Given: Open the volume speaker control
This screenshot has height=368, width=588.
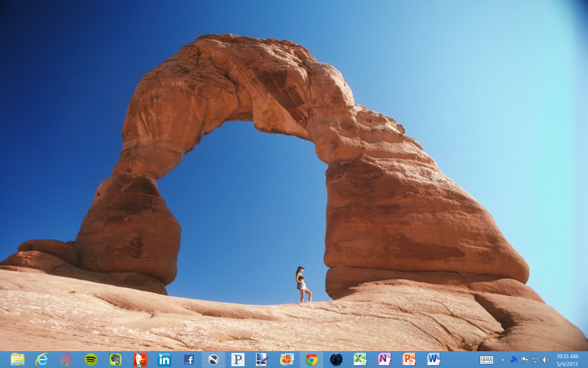Looking at the screenshot, I should [545, 360].
